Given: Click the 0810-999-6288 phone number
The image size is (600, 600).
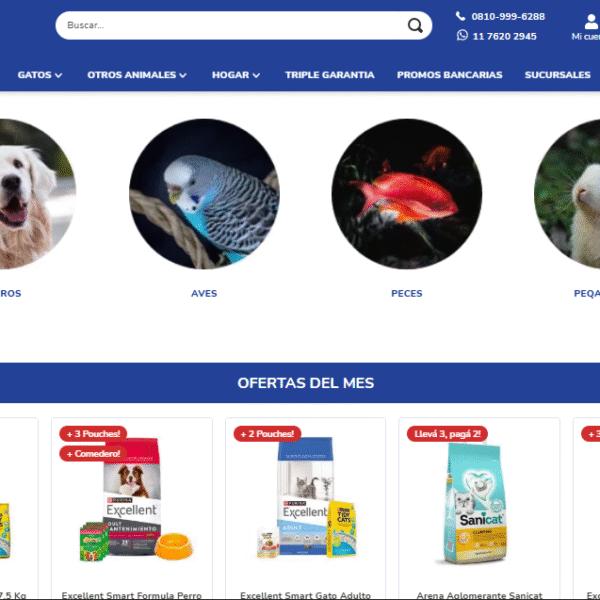Looking at the screenshot, I should 508,16.
